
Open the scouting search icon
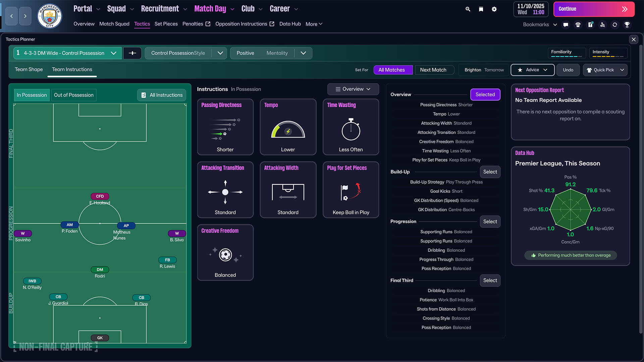click(602, 24)
